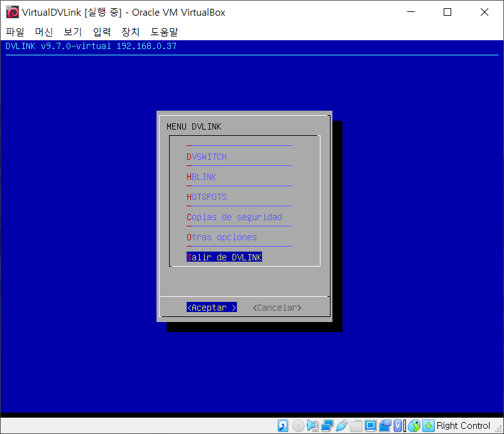
Task: Click the USB devices status icon
Action: (x=342, y=426)
